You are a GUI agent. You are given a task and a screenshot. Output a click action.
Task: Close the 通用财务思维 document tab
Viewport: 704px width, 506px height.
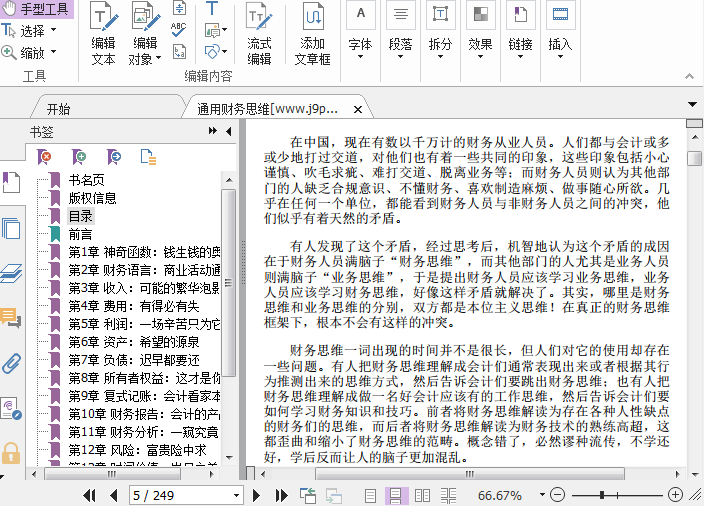(357, 108)
